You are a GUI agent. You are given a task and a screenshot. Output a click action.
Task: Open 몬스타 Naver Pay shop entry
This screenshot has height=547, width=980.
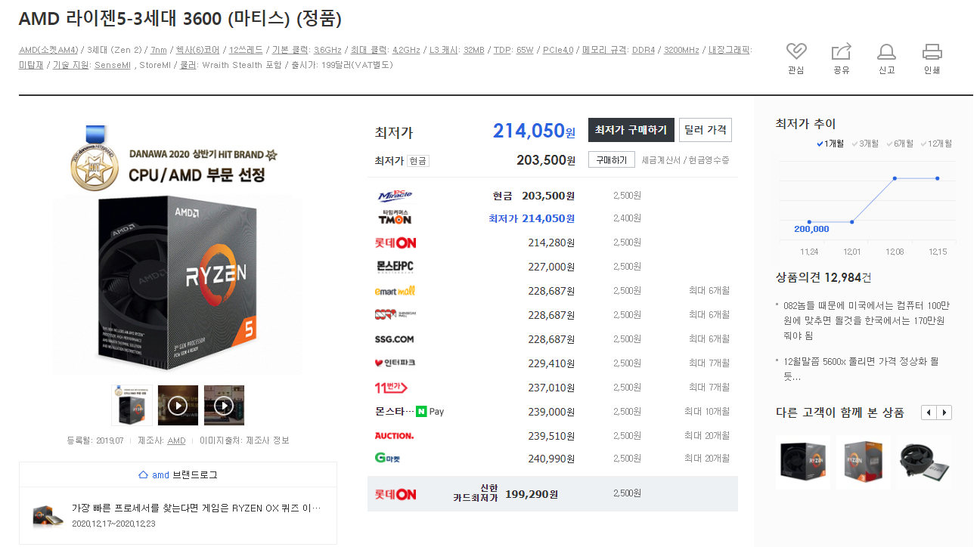tap(410, 412)
